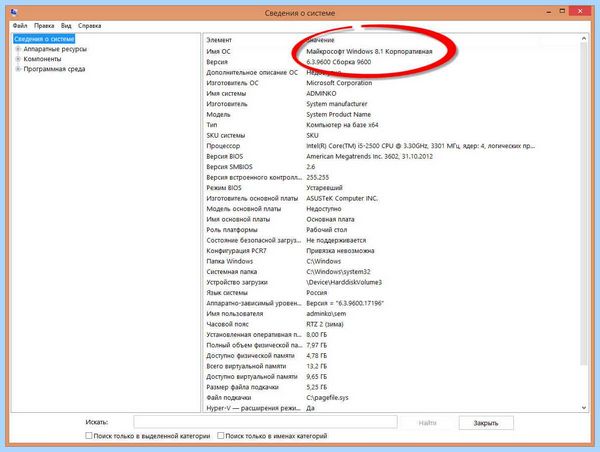Click the value C:\Windows\system32

338,272
